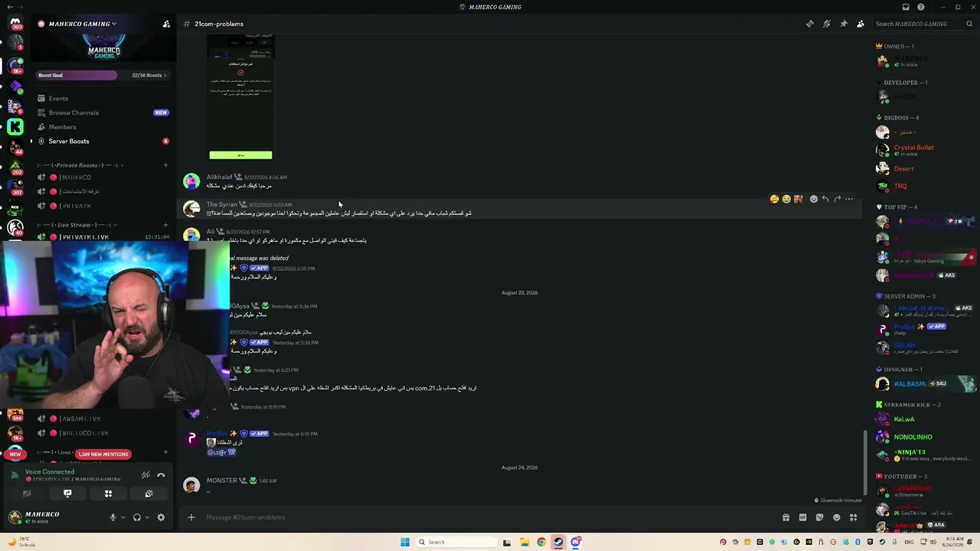Open the Inbox icon in title bar
Viewport: 980px width, 551px height.
(x=906, y=7)
